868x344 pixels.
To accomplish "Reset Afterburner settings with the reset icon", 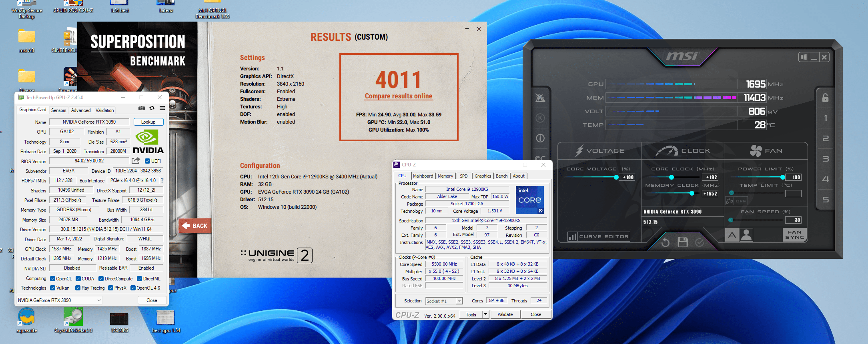I will (665, 242).
